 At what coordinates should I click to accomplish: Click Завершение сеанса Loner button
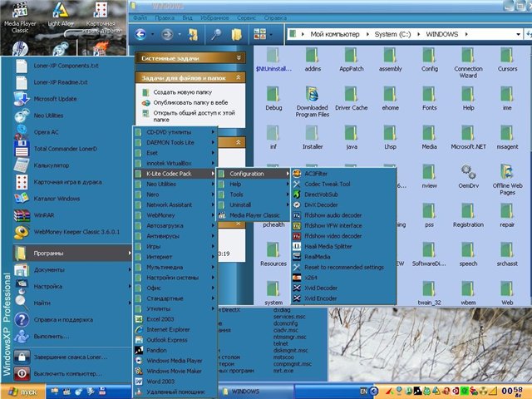tap(72, 357)
